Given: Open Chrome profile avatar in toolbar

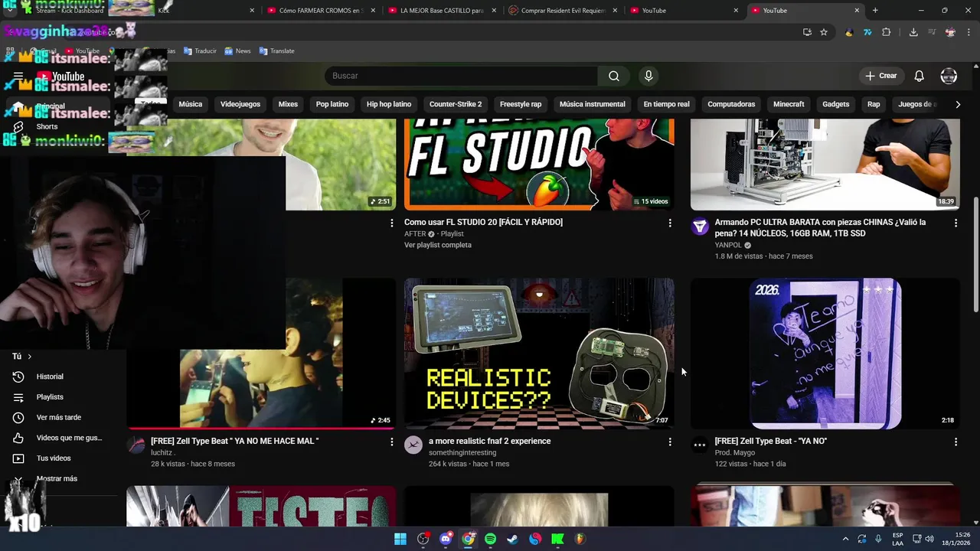Looking at the screenshot, I should pos(951,32).
